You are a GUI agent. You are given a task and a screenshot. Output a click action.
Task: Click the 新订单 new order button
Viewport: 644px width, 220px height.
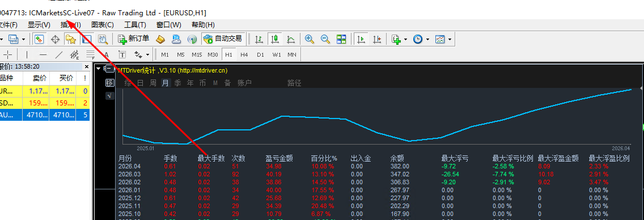click(133, 39)
